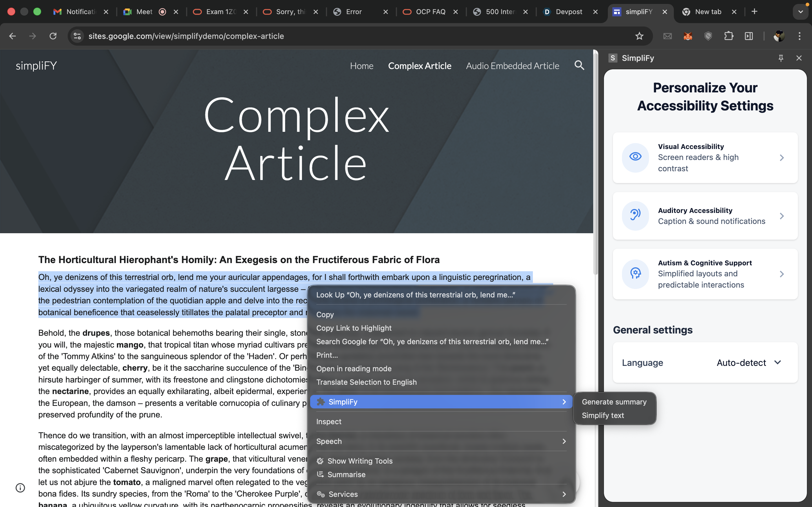Screen dimensions: 812x507
Task: Expand Auditory Accessibility options
Action: tap(705, 216)
